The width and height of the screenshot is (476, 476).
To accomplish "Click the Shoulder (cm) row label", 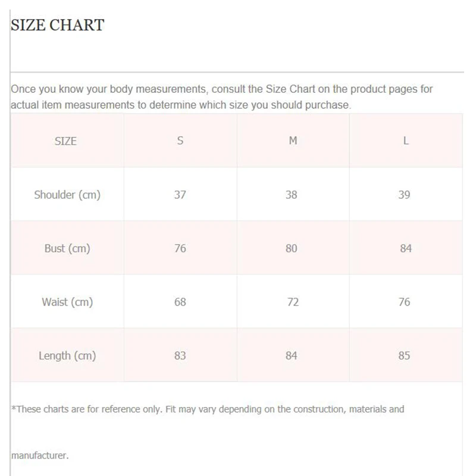I will (x=67, y=195).
